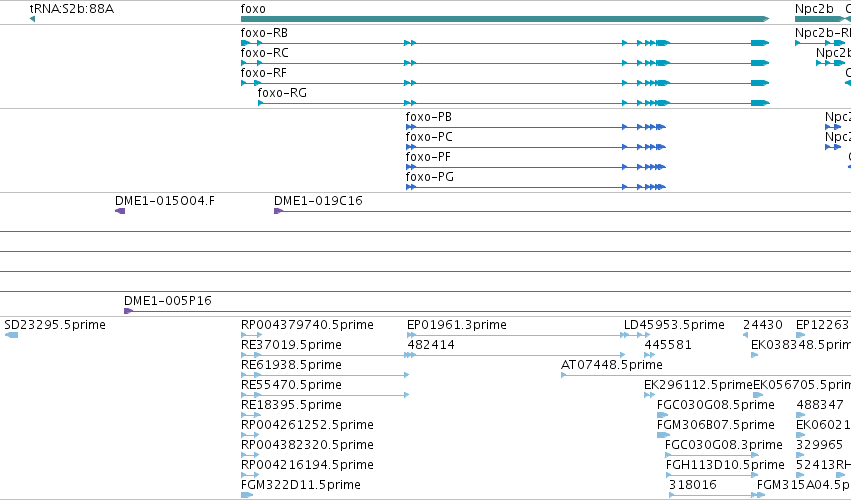Open the foxo-RB transcript label

pyautogui.click(x=264, y=33)
